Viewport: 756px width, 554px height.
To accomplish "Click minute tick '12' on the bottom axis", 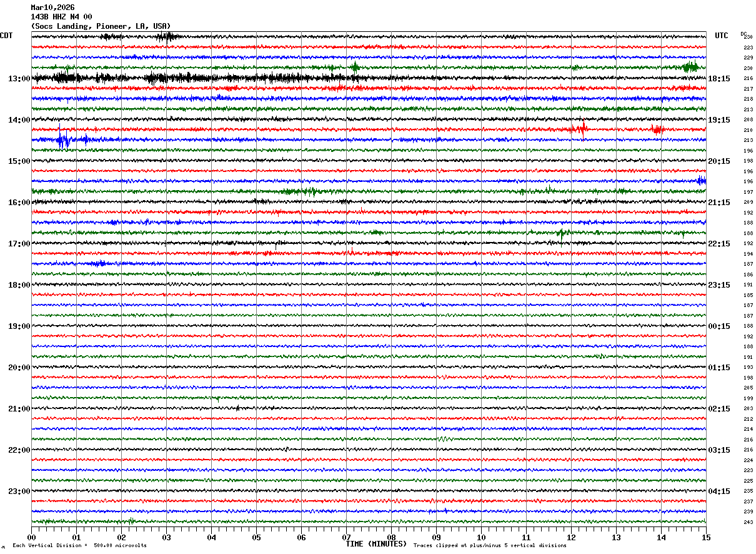I will (x=571, y=537).
